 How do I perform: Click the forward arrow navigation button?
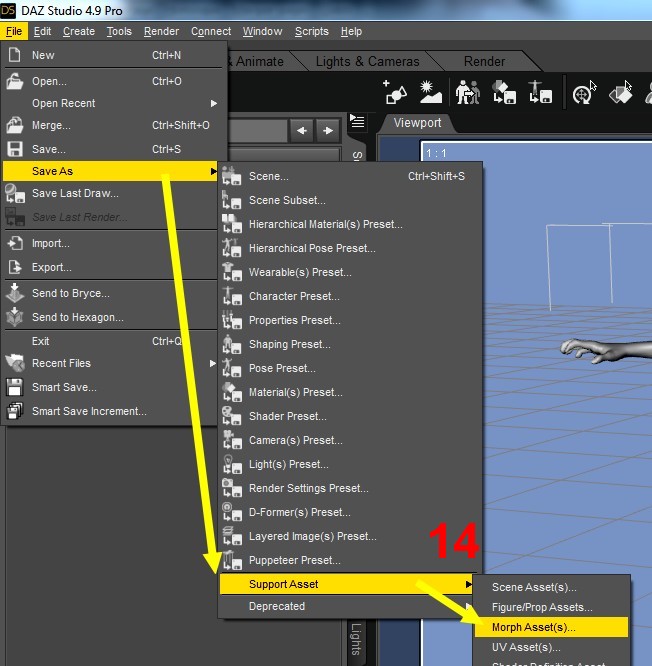(x=327, y=130)
